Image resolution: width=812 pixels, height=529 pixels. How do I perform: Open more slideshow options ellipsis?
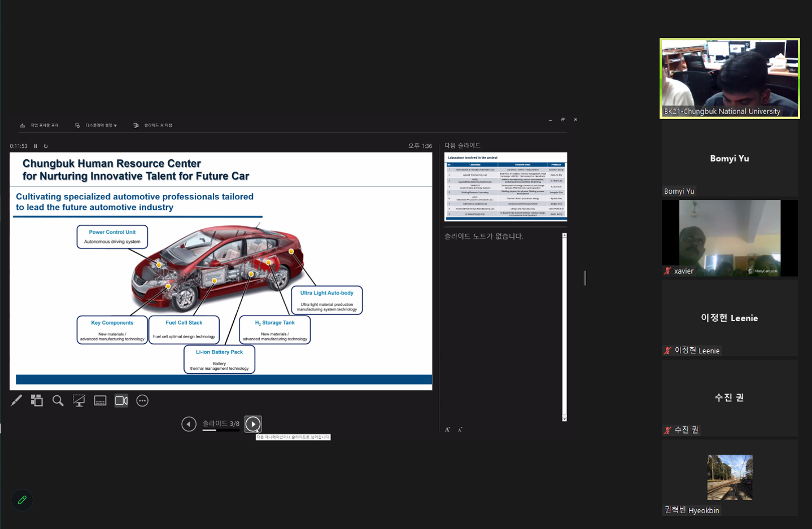point(142,401)
